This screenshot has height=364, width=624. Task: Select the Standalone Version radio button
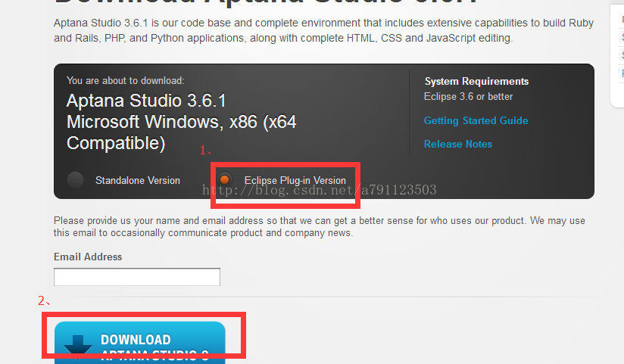(x=75, y=180)
